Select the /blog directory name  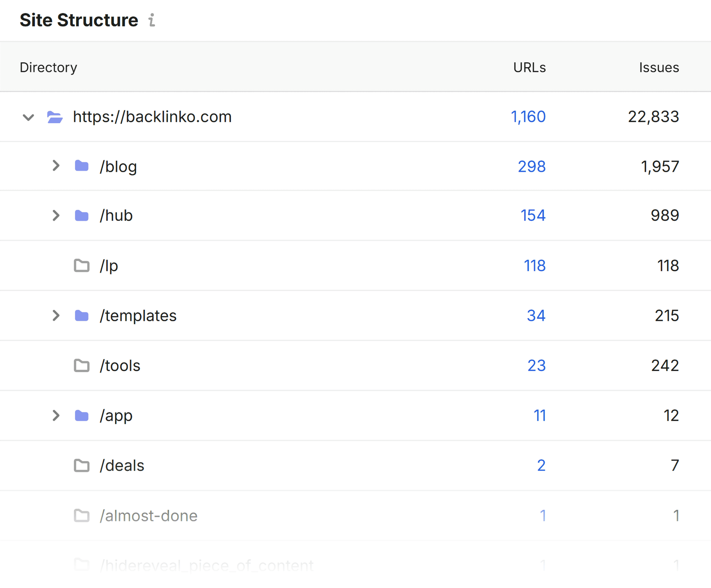118,166
